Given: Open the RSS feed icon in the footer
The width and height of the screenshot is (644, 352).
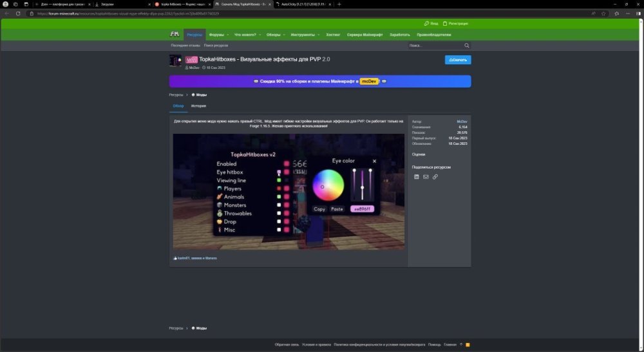Looking at the screenshot, I should (468, 345).
